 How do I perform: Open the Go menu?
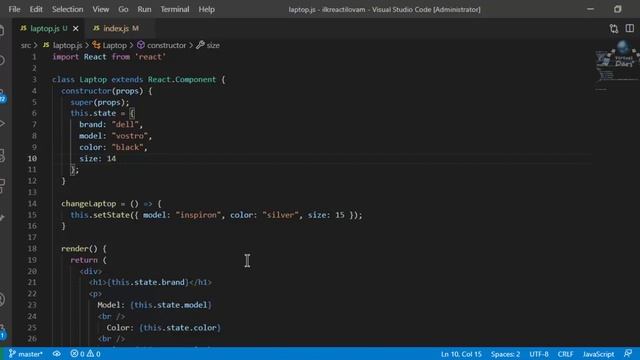click(123, 9)
